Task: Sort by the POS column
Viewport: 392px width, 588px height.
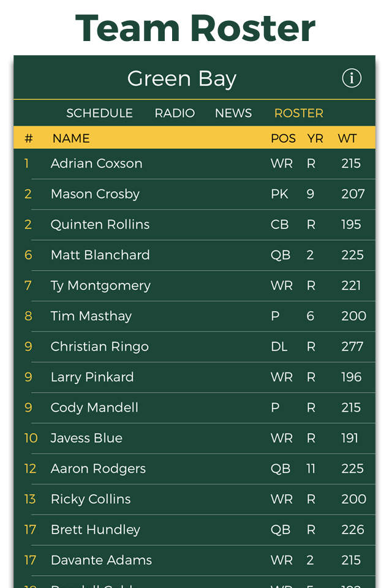Action: pyautogui.click(x=283, y=138)
